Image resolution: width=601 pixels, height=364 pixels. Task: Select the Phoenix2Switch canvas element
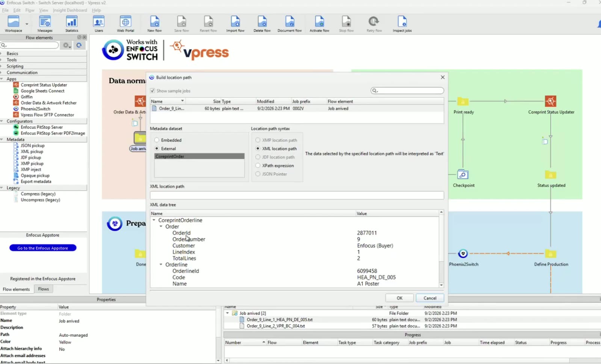point(463,254)
